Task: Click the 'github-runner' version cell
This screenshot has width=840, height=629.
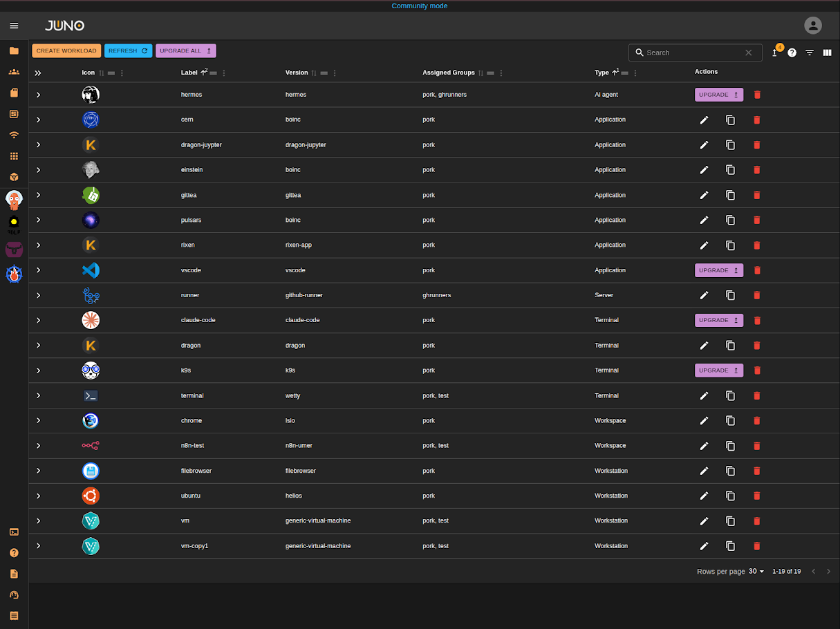Action: 304,295
